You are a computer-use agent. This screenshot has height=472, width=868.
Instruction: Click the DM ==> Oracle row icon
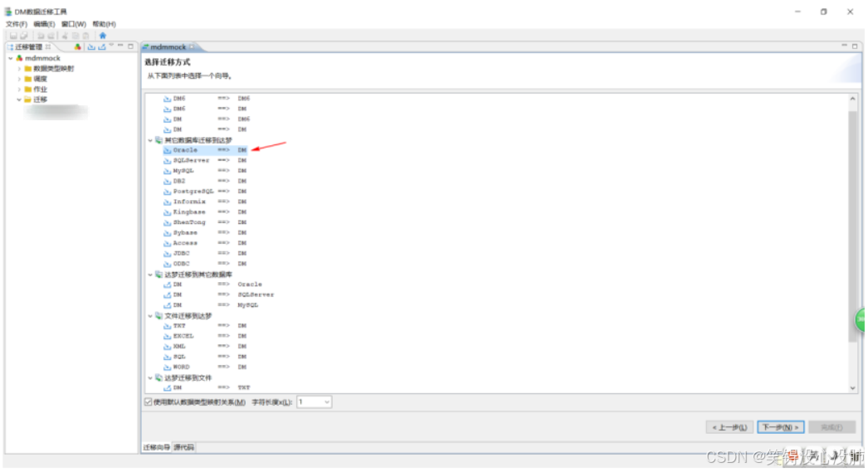(x=167, y=285)
